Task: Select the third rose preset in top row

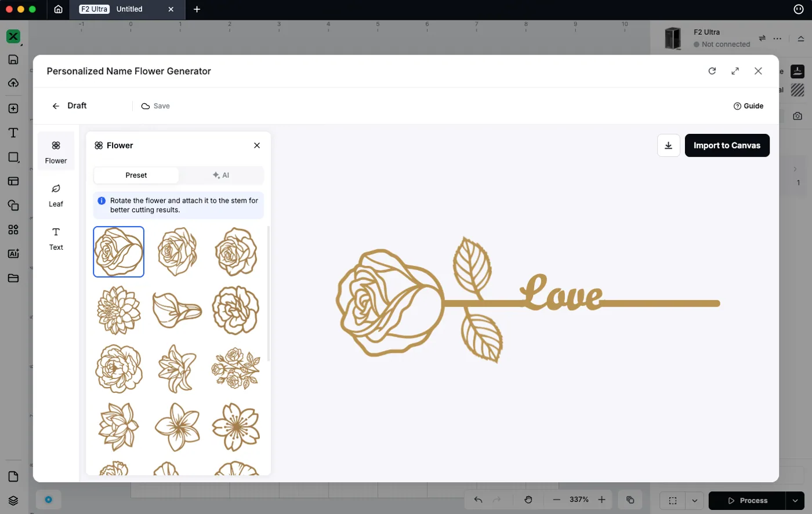Action: pyautogui.click(x=235, y=252)
